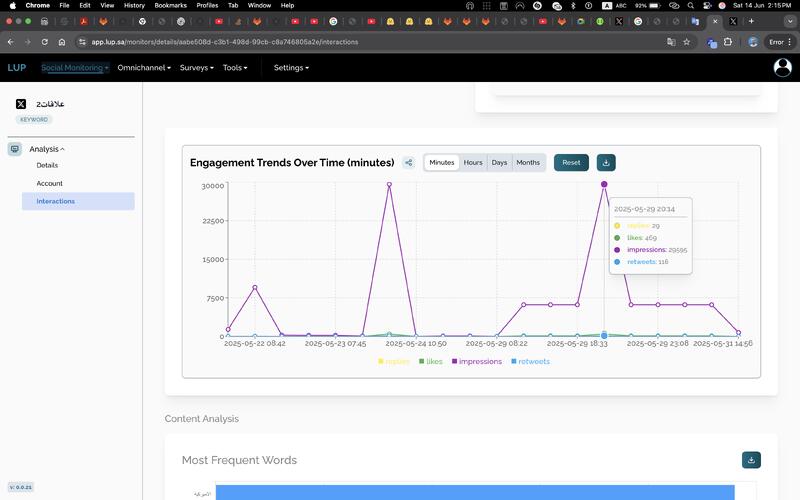Collapse the Analysis sidebar section
The image size is (800, 500).
click(x=47, y=149)
